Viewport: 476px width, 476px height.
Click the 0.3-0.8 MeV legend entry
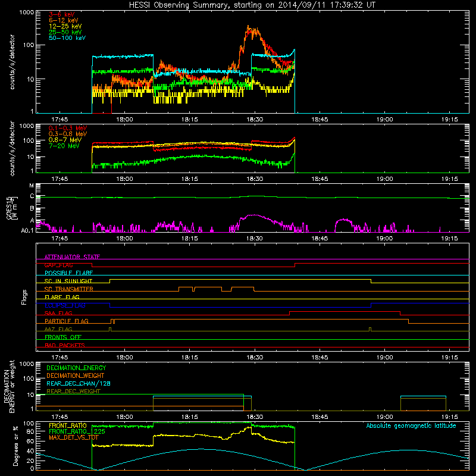(68, 134)
